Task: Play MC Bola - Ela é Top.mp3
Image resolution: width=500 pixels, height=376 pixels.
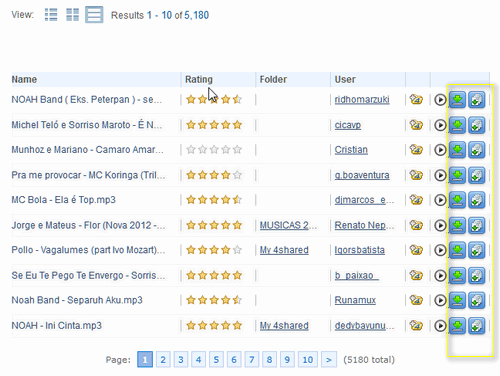Action: coord(440,200)
